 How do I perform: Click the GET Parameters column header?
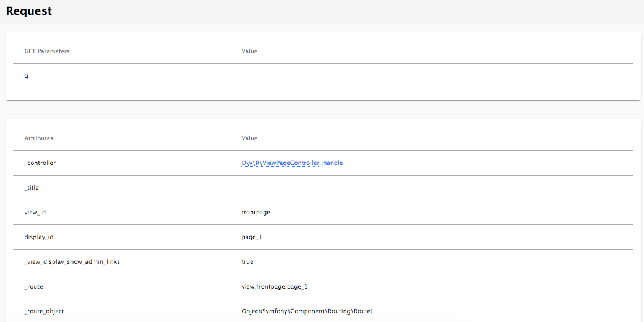click(x=47, y=51)
